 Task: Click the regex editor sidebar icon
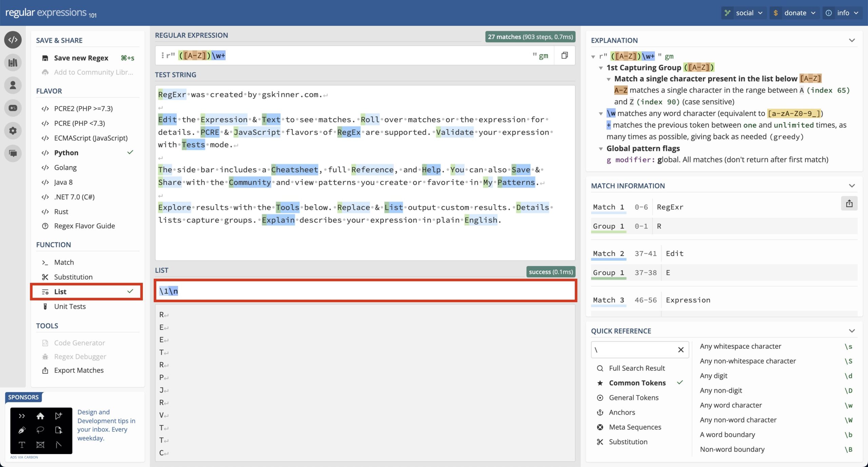click(13, 40)
